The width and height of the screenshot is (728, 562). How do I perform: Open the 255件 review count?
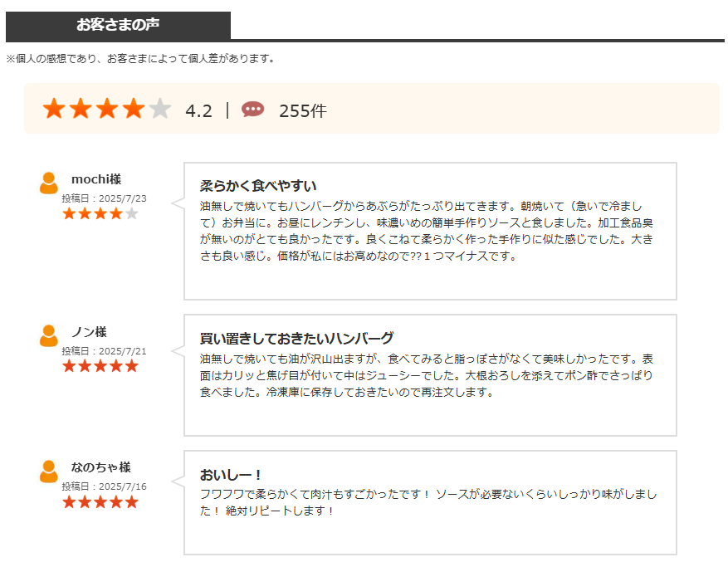tap(303, 111)
